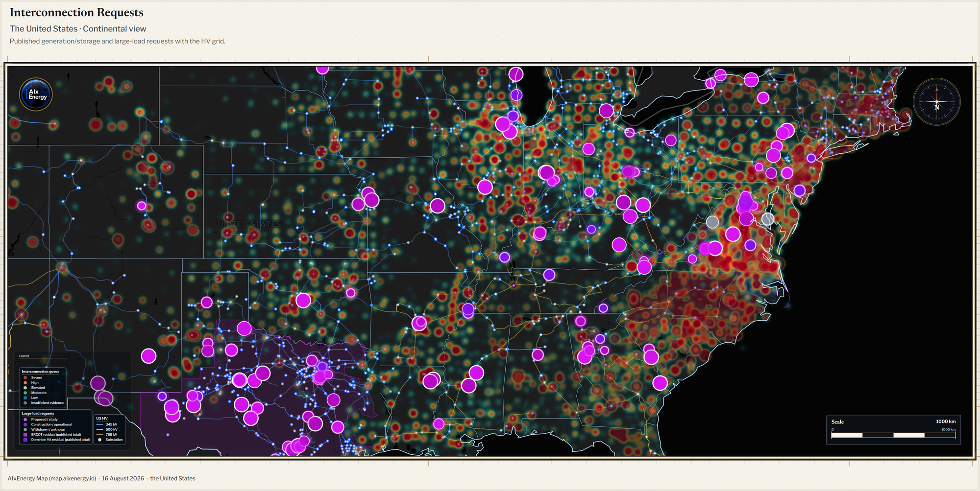Click "ERCOT residual (published total)" label
This screenshot has width=980, height=491.
(56, 435)
